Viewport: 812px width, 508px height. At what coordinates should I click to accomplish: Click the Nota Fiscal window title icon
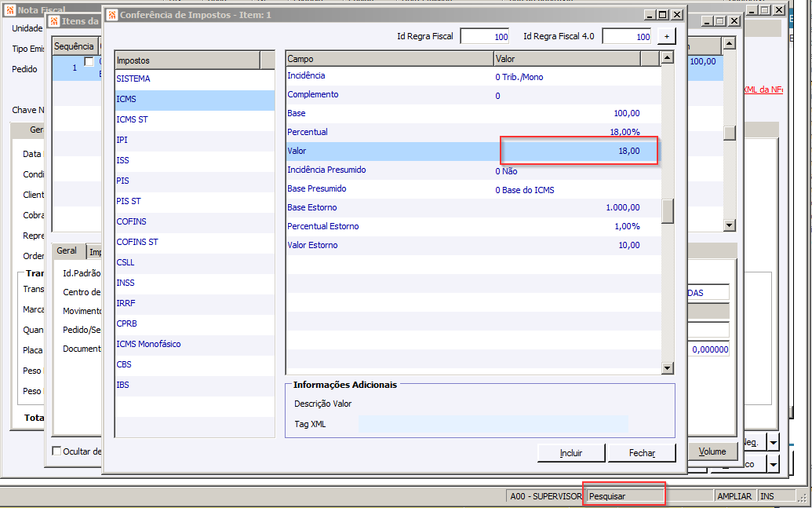(x=10, y=10)
